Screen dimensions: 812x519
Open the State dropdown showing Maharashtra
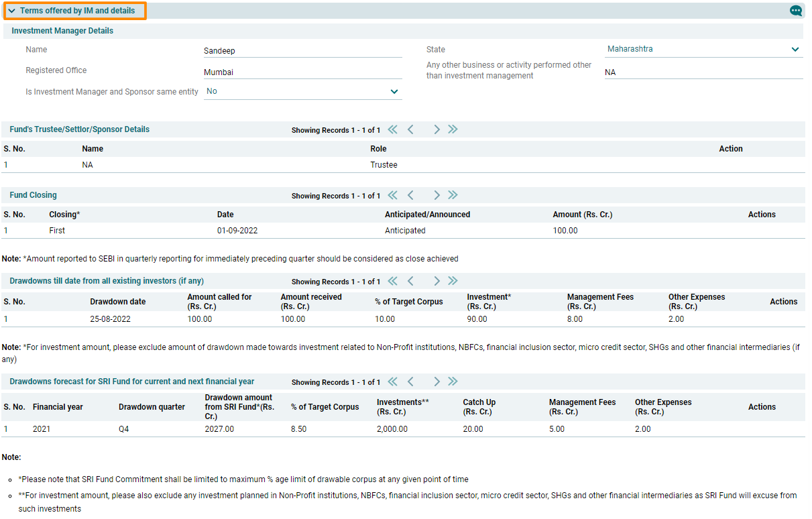[703, 50]
